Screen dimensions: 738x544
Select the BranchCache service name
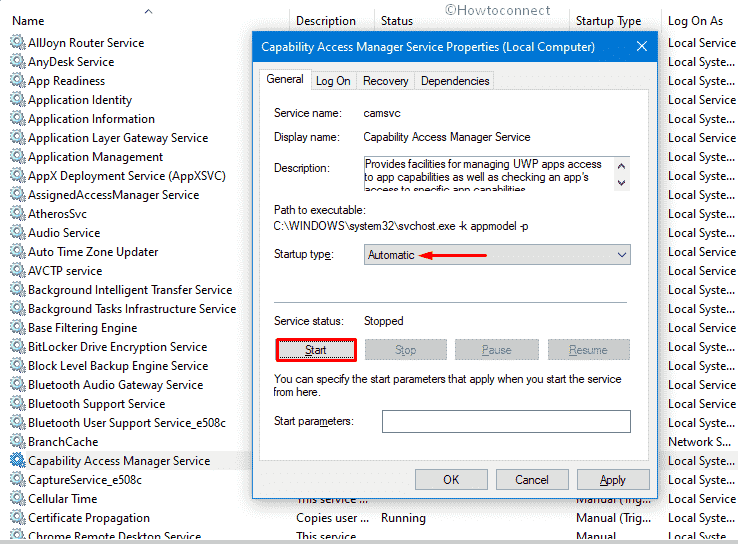[x=63, y=442]
